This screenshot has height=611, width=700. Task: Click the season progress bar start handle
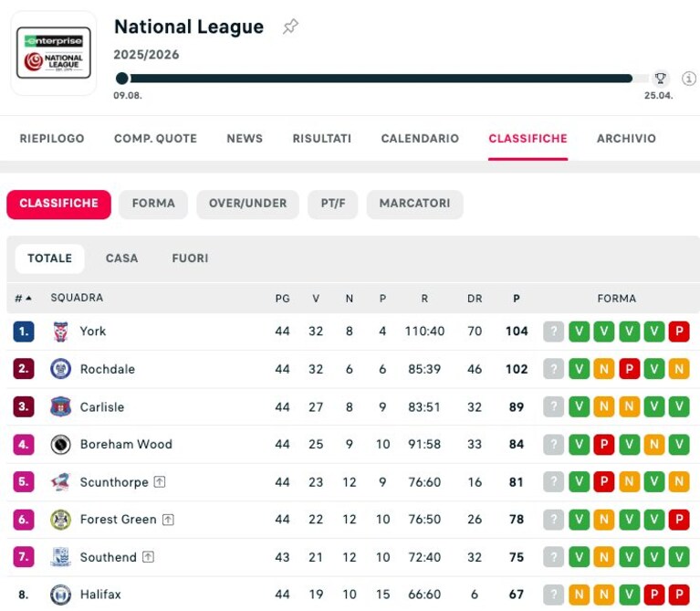[122, 79]
